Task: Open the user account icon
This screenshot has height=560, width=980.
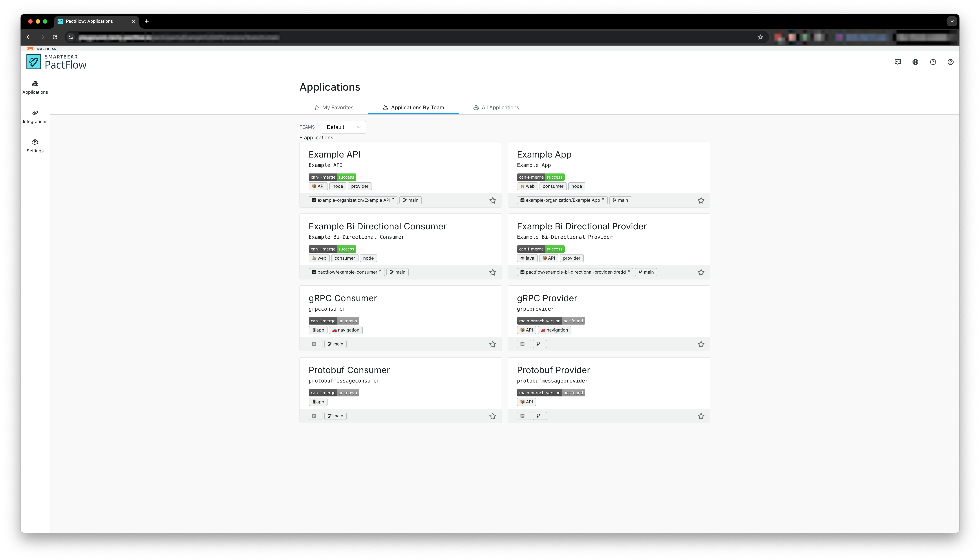Action: 950,62
